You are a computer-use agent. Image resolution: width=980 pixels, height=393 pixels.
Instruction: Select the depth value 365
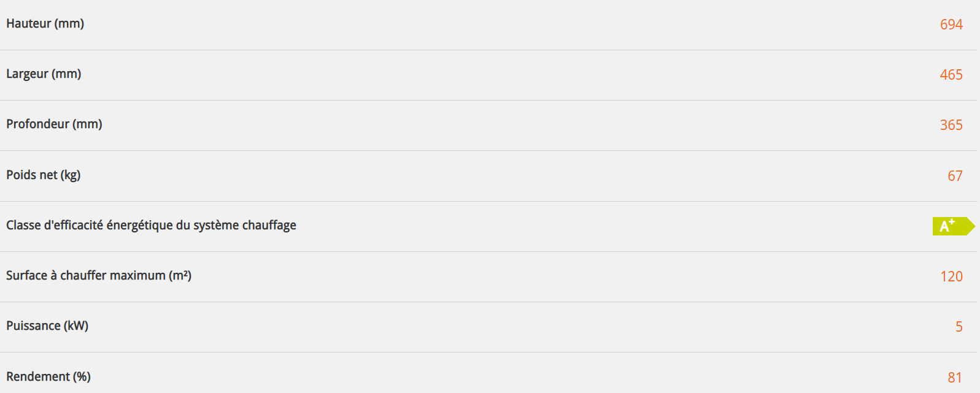click(x=951, y=125)
